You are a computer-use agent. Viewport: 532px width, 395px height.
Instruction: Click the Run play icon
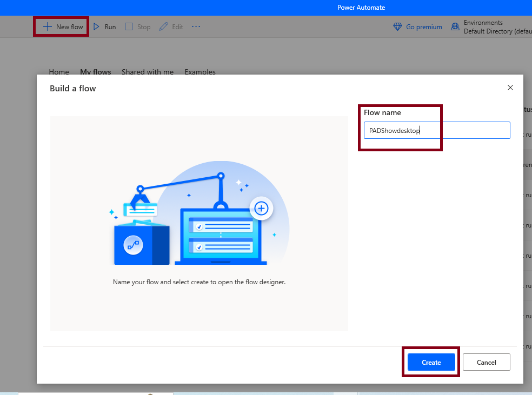tap(96, 26)
